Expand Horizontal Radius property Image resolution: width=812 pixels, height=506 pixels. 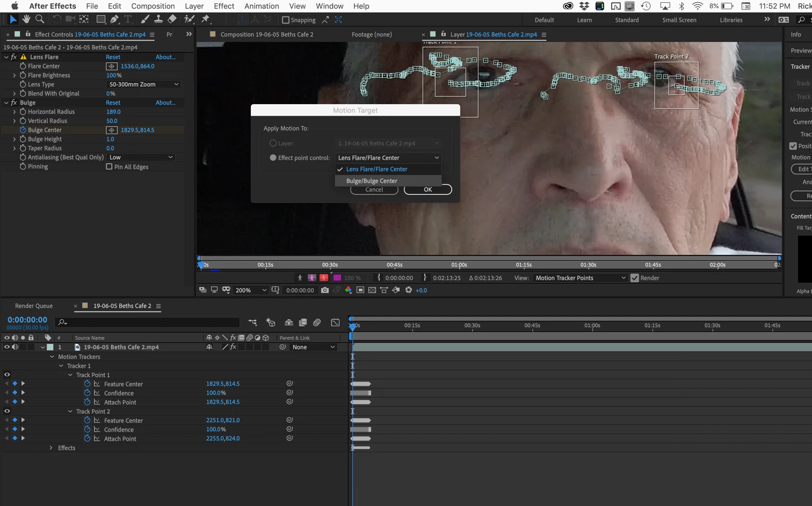[15, 112]
